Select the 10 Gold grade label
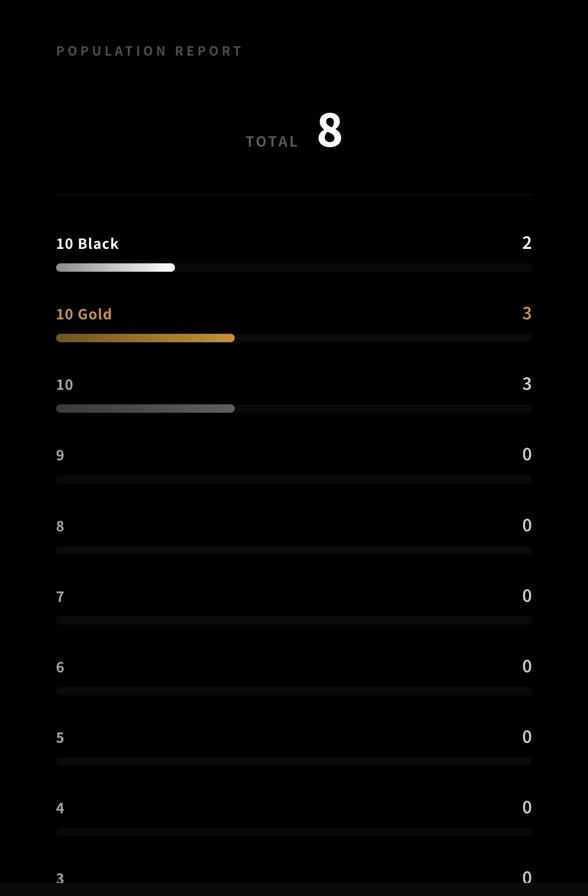Image resolution: width=588 pixels, height=896 pixels. pos(84,314)
